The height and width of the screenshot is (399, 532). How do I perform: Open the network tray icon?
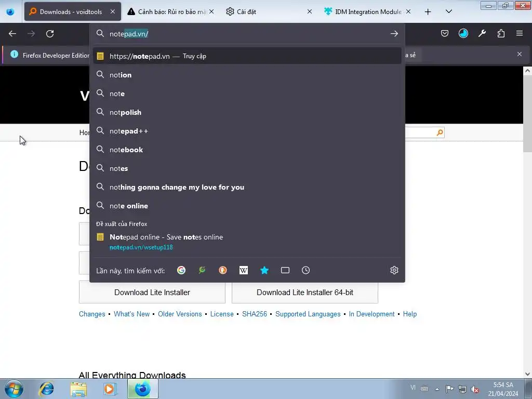462,389
